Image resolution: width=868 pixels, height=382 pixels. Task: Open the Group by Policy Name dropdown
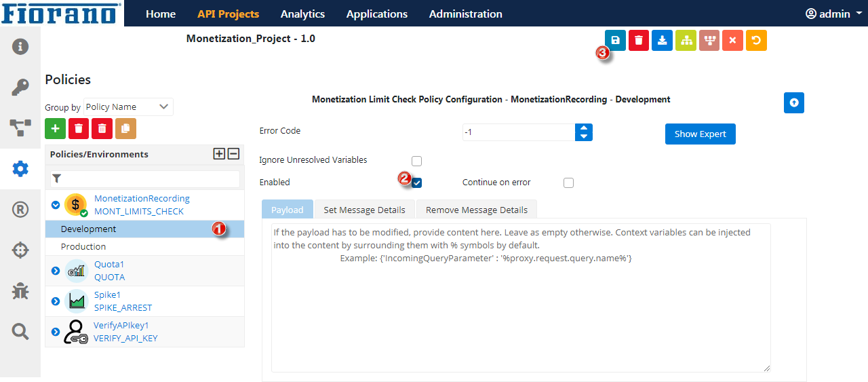pyautogui.click(x=128, y=107)
